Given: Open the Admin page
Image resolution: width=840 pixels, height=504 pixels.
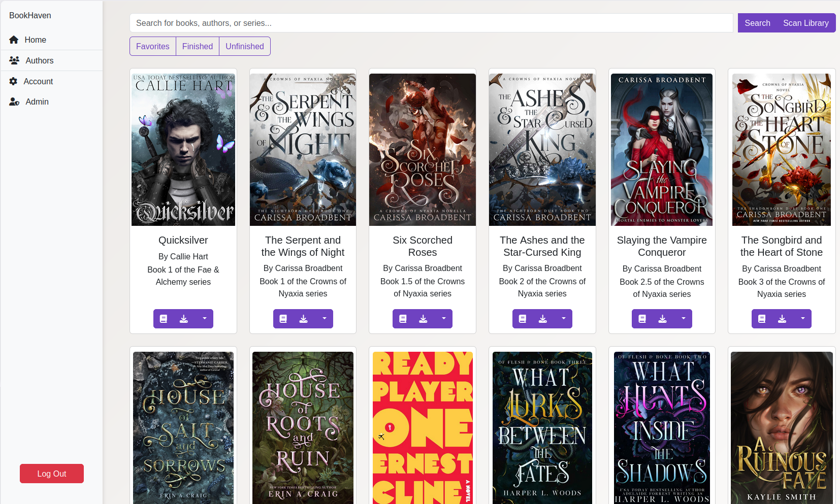Looking at the screenshot, I should [52, 102].
